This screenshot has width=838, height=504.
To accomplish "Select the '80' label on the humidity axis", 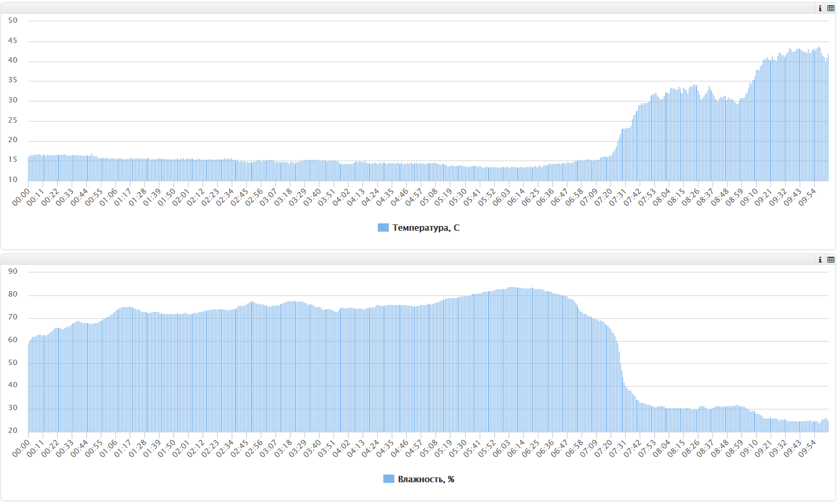I will coord(13,294).
